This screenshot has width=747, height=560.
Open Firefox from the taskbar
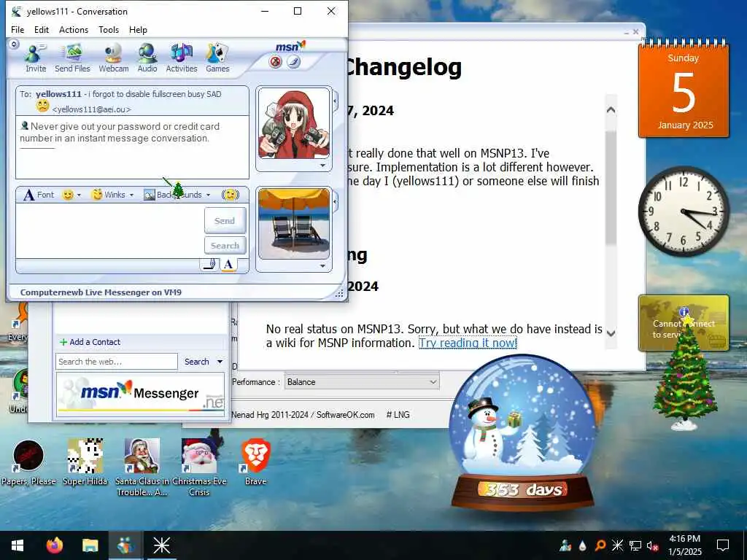coord(54,545)
